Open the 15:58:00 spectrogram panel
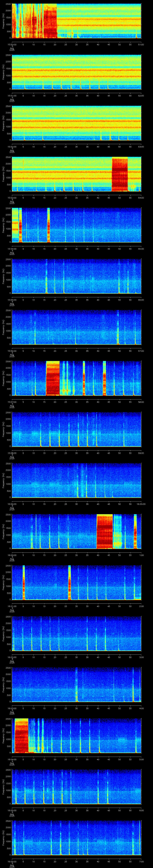 76,429
